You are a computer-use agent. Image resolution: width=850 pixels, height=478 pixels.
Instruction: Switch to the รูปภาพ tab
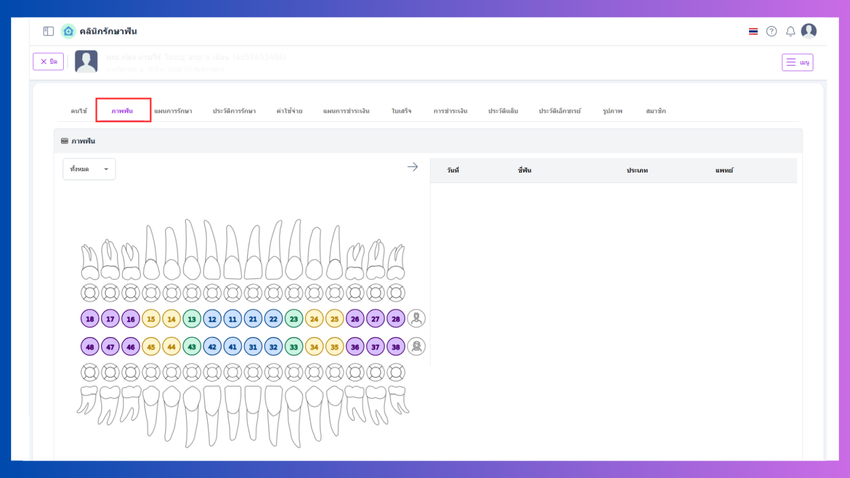[613, 111]
